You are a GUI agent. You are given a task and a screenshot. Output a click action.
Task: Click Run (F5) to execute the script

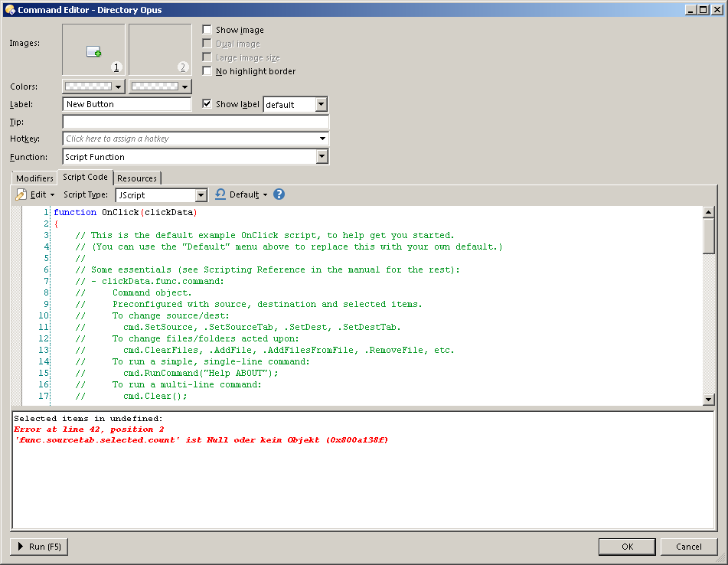tap(38, 547)
